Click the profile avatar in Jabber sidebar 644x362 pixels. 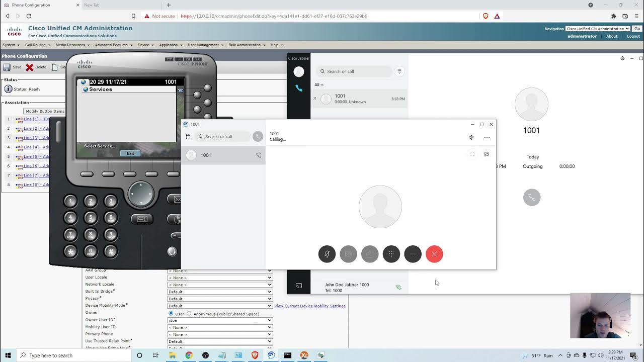pos(299,72)
